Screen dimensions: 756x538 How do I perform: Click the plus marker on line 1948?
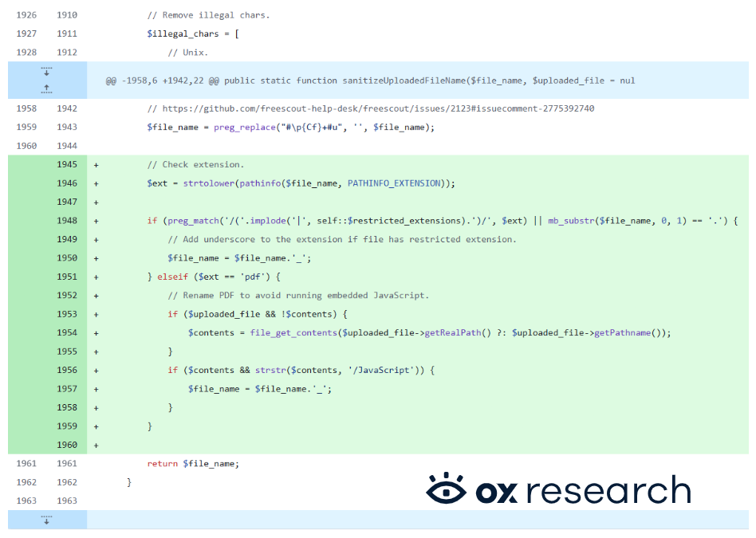coord(96,221)
